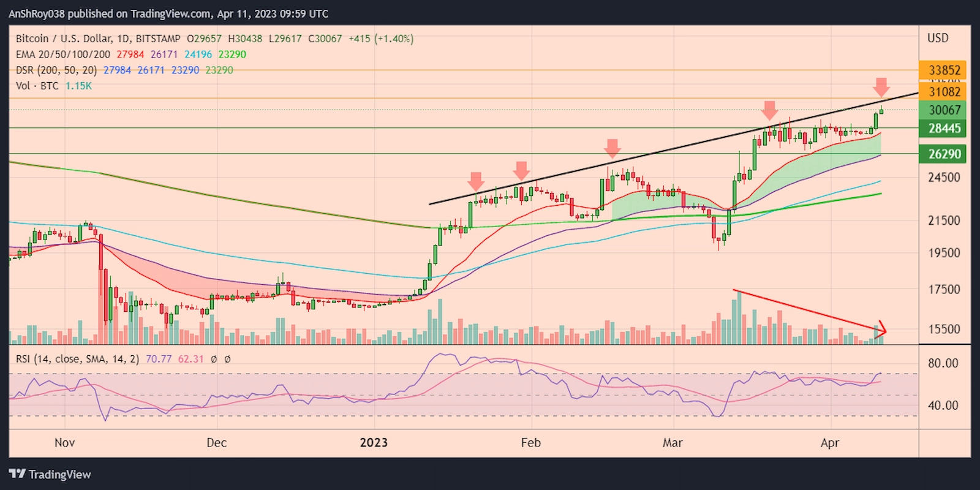
Task: Click the 2023 label on the time axis
Action: tap(374, 442)
